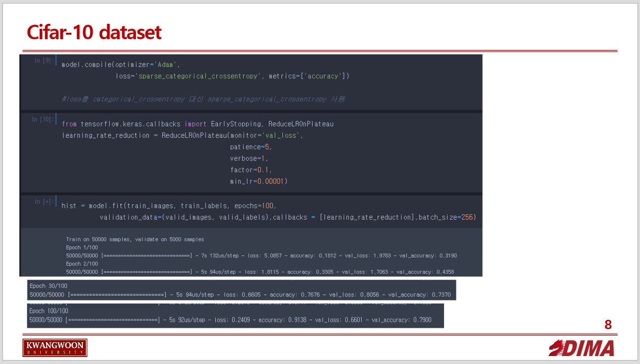Click the "min_lr=0.00001)" argument line

coord(258,182)
